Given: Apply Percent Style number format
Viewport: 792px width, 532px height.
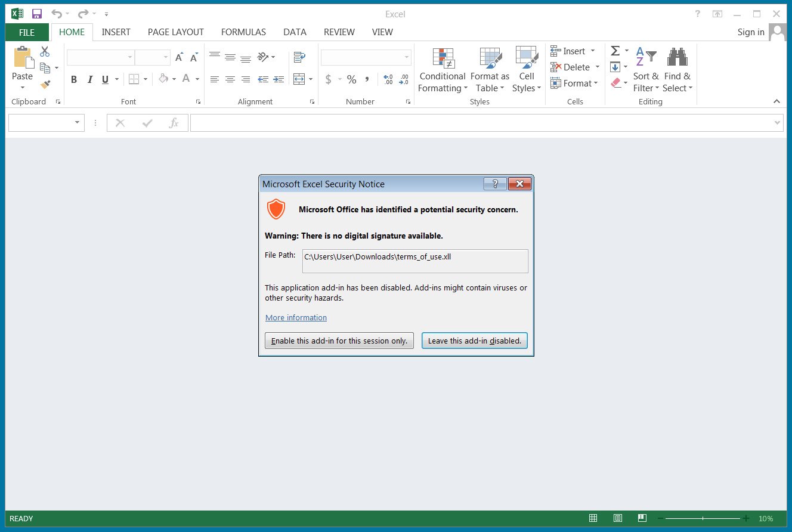Looking at the screenshot, I should 352,79.
